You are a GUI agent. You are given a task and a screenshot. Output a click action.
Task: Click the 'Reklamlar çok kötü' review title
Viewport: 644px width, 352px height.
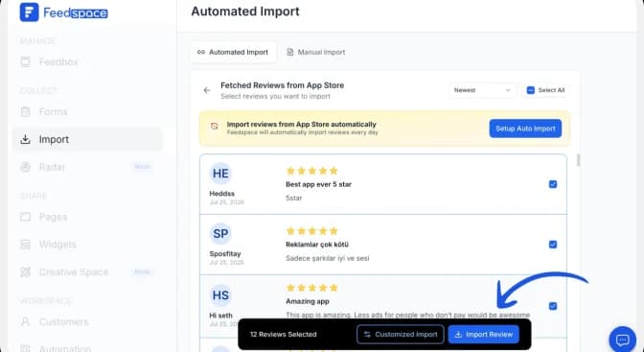pos(317,245)
